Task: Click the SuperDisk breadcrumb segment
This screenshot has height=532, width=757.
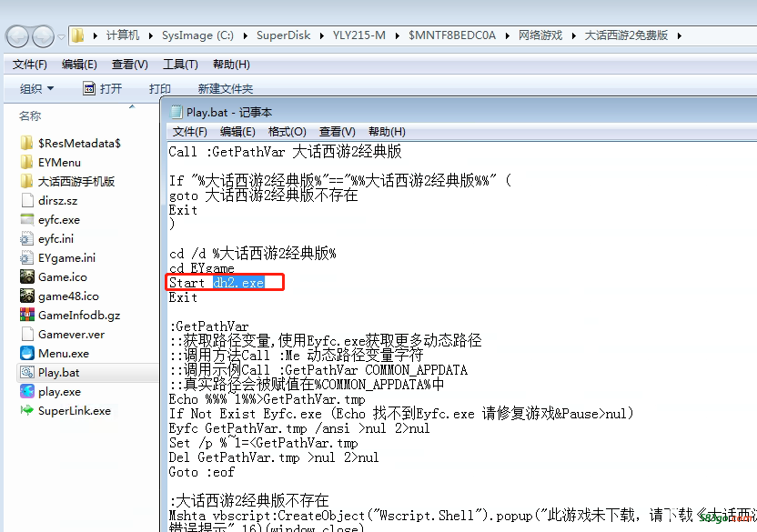Action: [x=283, y=35]
